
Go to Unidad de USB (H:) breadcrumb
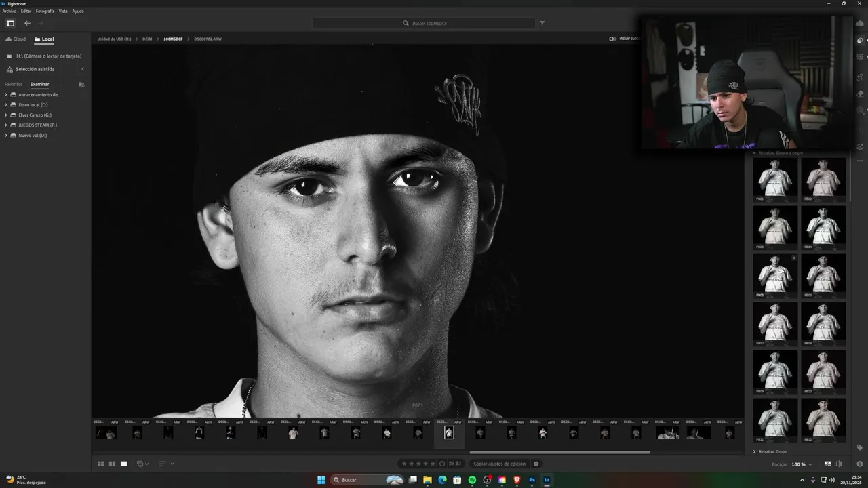pos(114,39)
